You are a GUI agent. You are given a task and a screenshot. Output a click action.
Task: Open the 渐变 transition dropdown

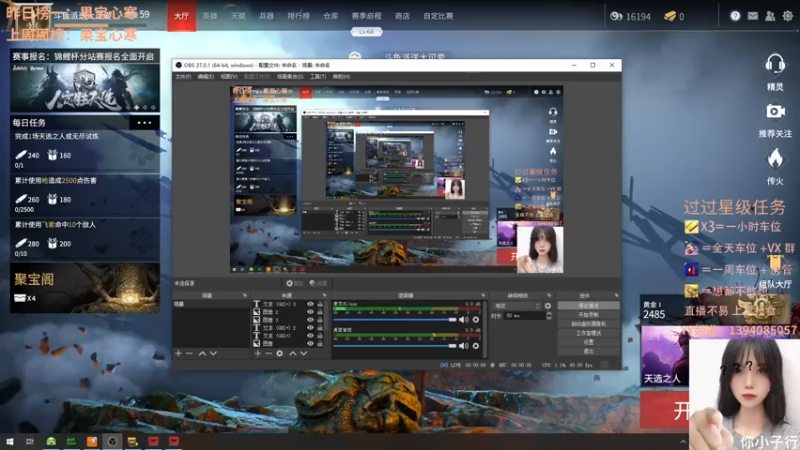click(x=517, y=306)
